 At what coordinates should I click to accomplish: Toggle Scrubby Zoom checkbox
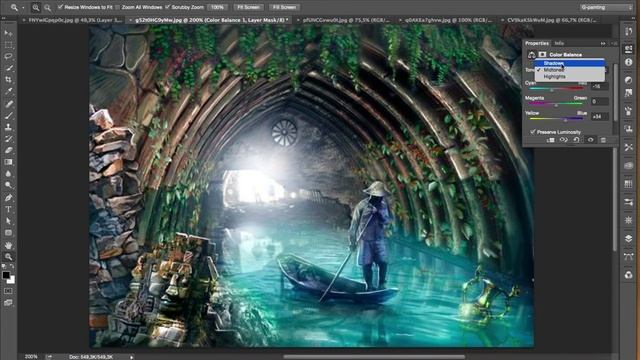[168, 7]
